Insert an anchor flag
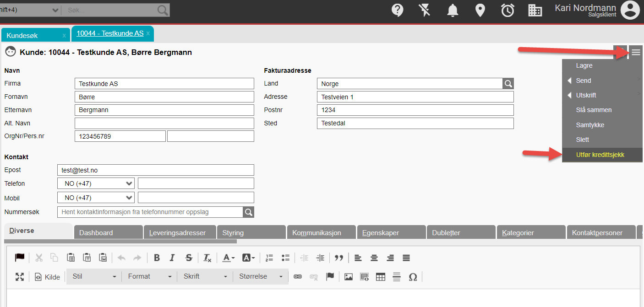Image resolution: width=644 pixels, height=307 pixels. [x=330, y=276]
